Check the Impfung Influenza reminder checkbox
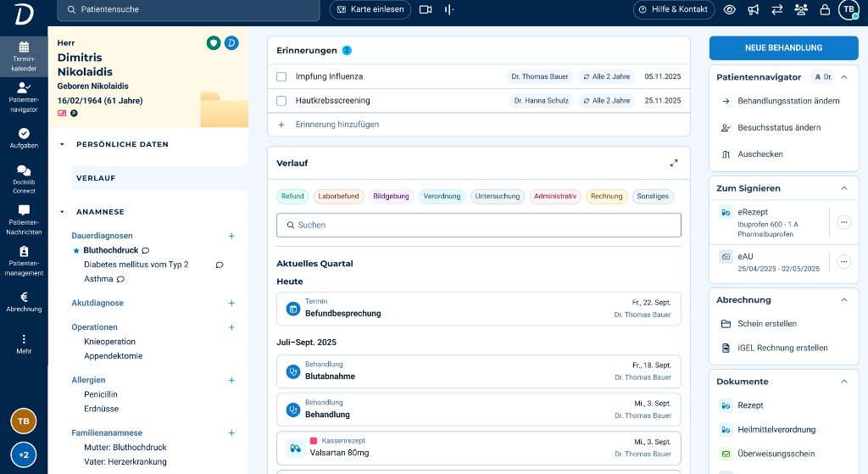The width and height of the screenshot is (868, 474). [281, 76]
